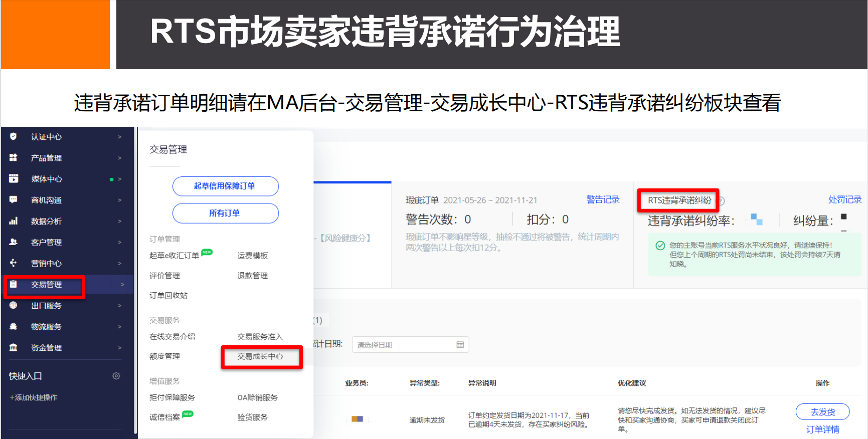This screenshot has height=439, width=868.
Task: Click the 媒体中心 sidebar icon
Action: coord(14,178)
